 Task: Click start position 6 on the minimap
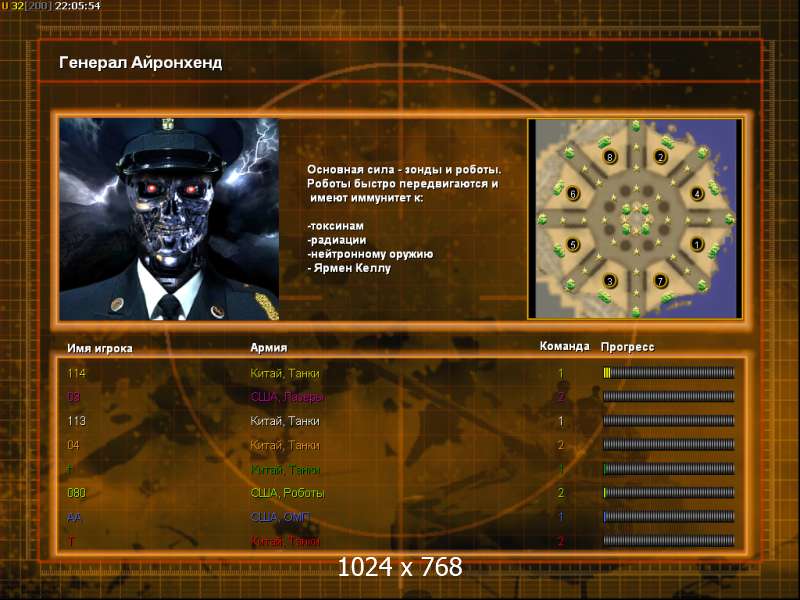tap(573, 193)
